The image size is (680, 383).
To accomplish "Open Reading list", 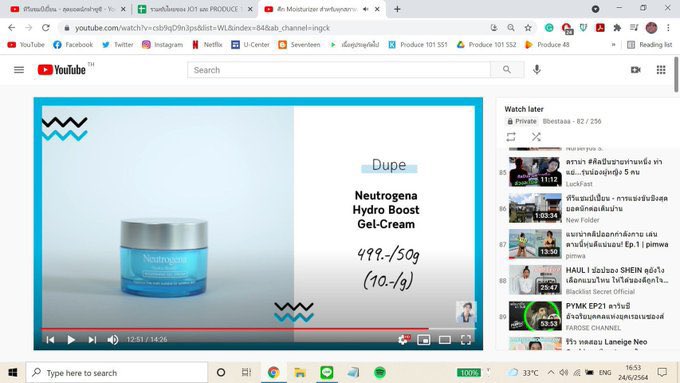I will click(649, 45).
